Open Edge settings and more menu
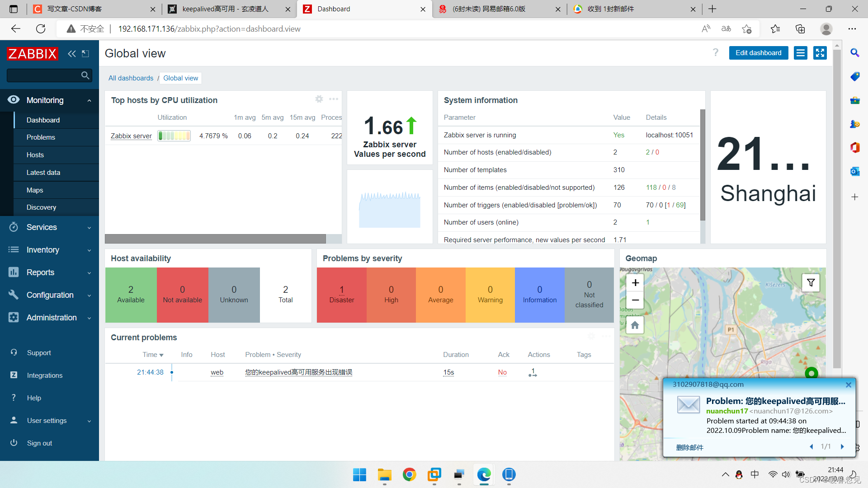The width and height of the screenshot is (868, 488). 852,29
